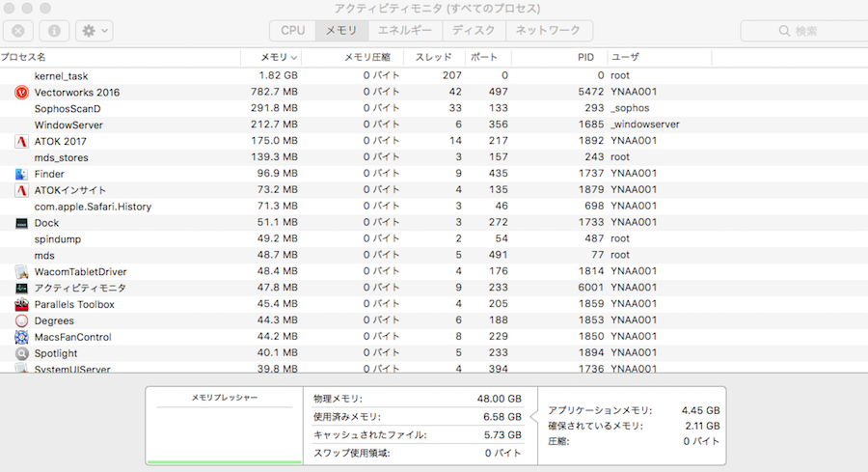The image size is (868, 472).
Task: Select the メモリ tab
Action: pos(341,31)
